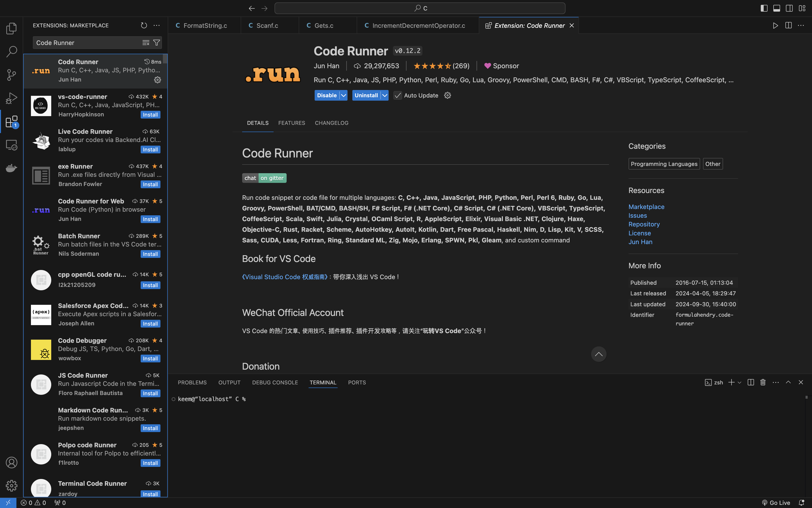Open Accounts menu in activity bar

11,463
